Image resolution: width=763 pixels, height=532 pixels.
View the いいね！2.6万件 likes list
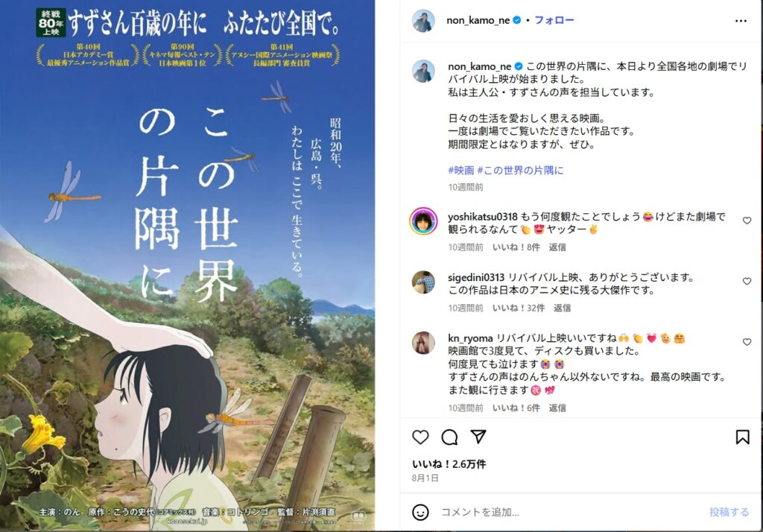pos(449,464)
